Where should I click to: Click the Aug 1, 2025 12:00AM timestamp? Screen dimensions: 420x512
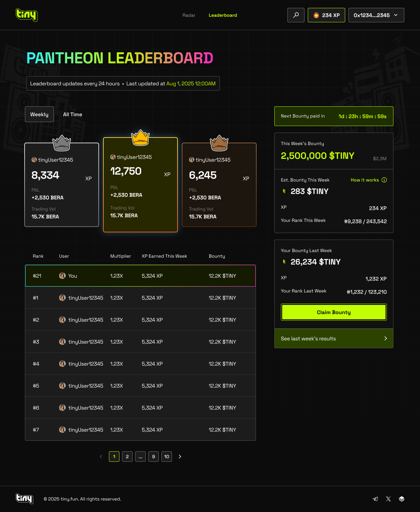coord(191,83)
